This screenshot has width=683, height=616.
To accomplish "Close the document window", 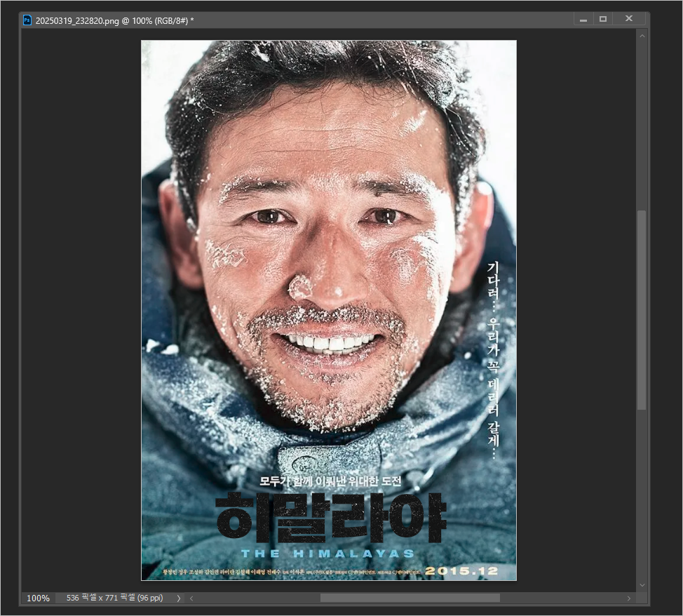I will (628, 18).
